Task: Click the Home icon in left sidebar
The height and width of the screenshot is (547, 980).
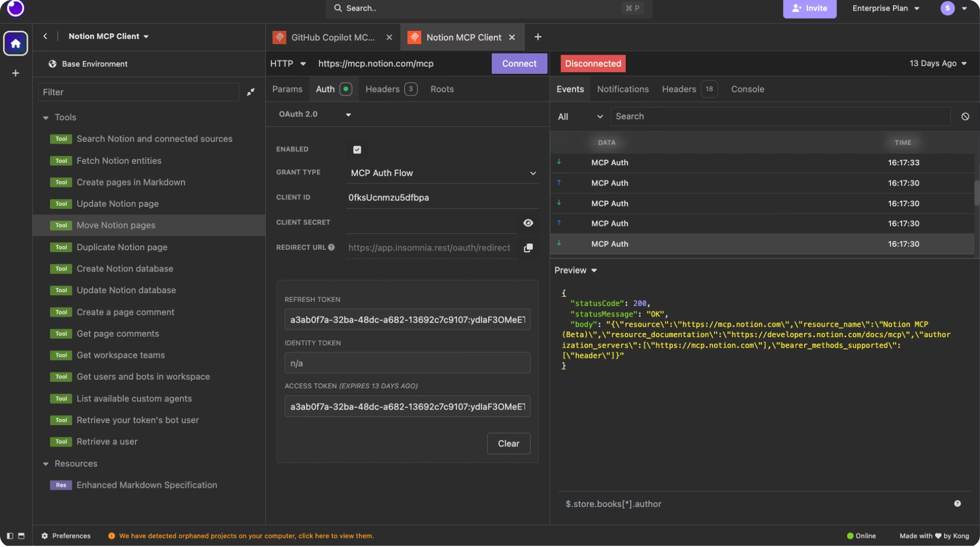Action: point(15,43)
